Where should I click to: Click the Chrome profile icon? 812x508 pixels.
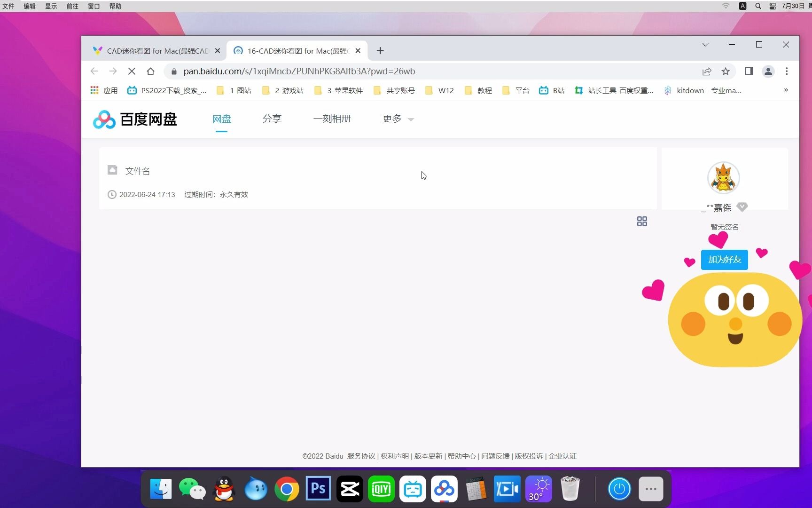tap(768, 71)
